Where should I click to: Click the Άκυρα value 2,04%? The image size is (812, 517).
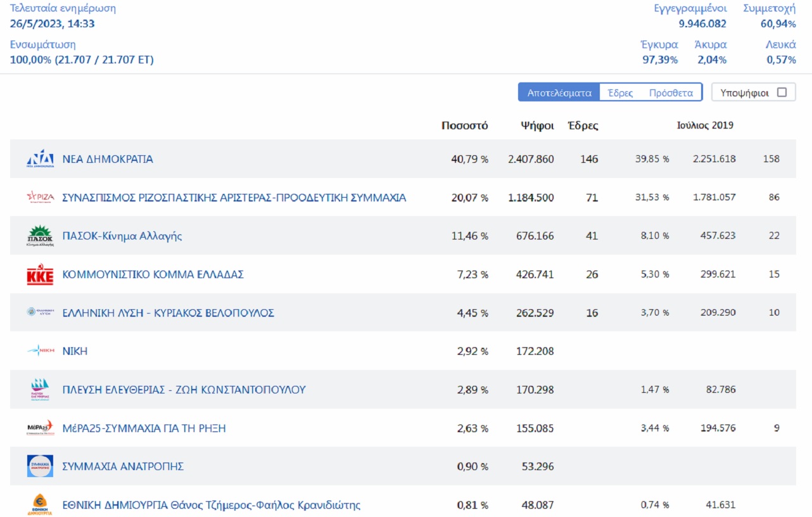pos(712,60)
